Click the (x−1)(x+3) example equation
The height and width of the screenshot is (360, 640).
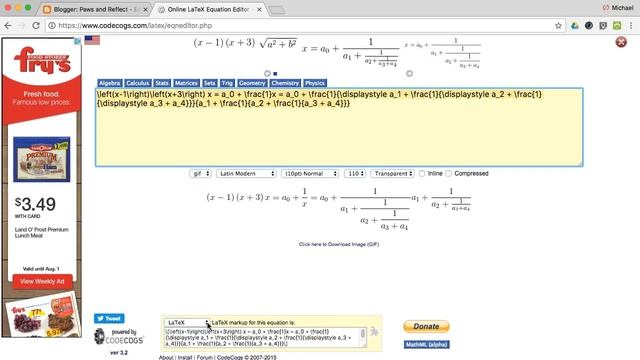coord(224,43)
